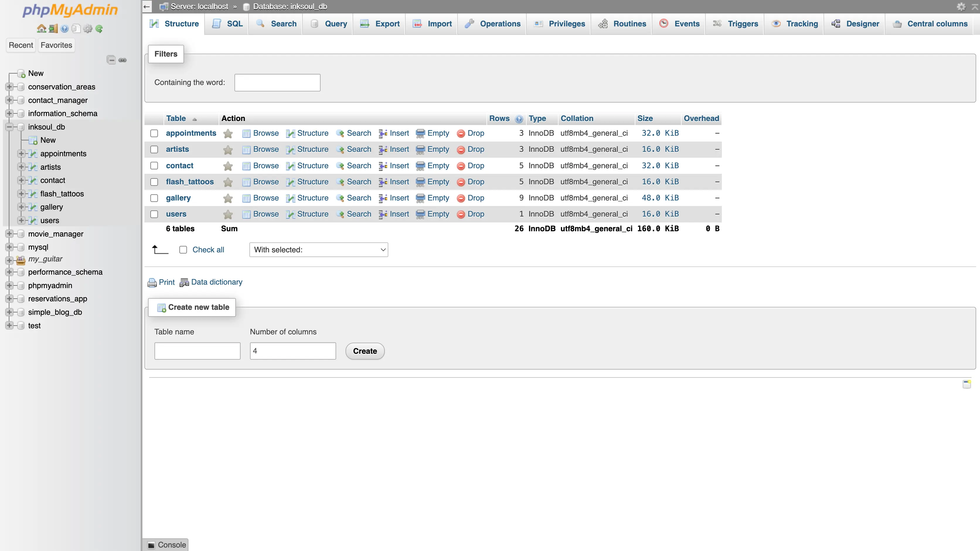This screenshot has width=980, height=551.
Task: Expand conservation_areas database node
Action: click(9, 87)
